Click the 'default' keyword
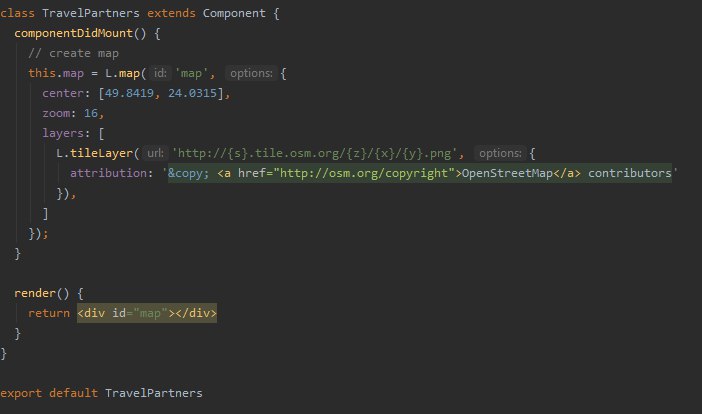 pyautogui.click(x=73, y=393)
